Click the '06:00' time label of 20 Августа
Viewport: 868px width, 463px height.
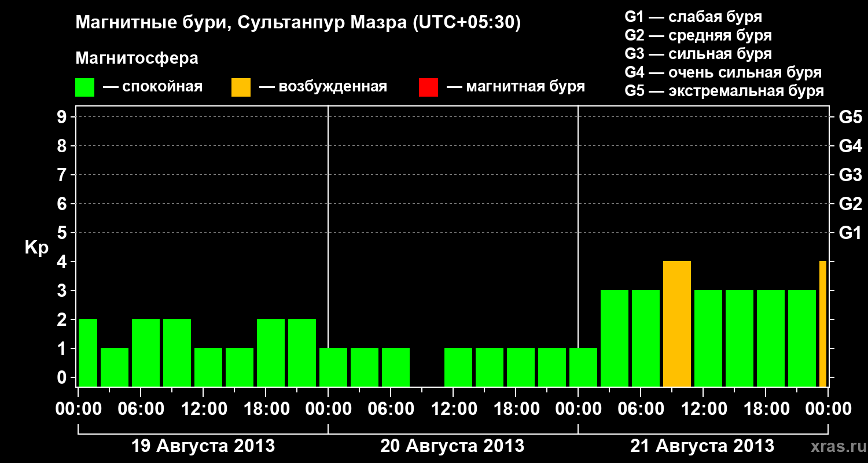pyautogui.click(x=391, y=409)
